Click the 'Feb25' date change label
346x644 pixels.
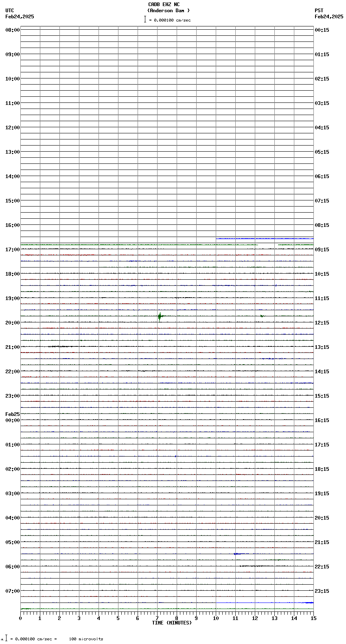(x=12, y=414)
